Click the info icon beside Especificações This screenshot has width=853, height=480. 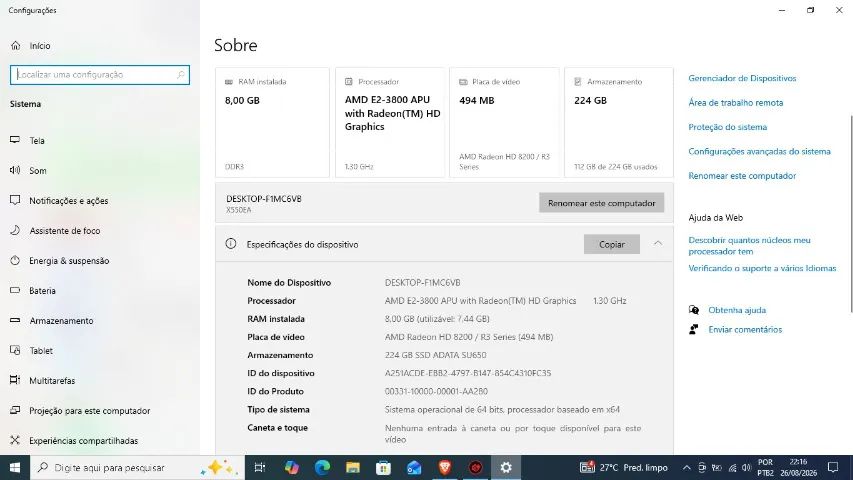tap(231, 244)
